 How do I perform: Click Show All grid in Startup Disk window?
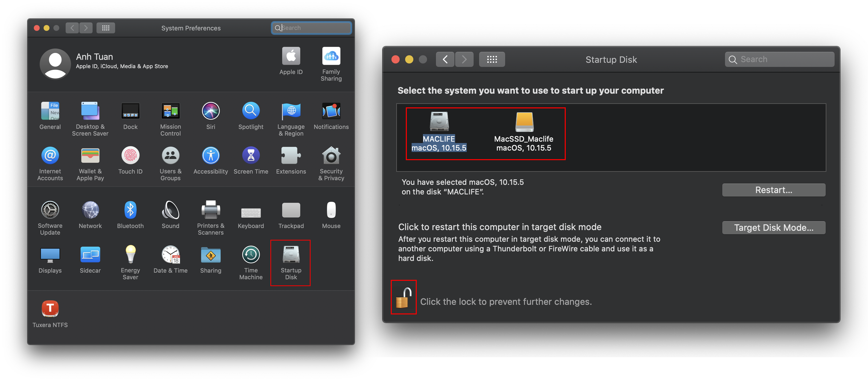point(492,59)
